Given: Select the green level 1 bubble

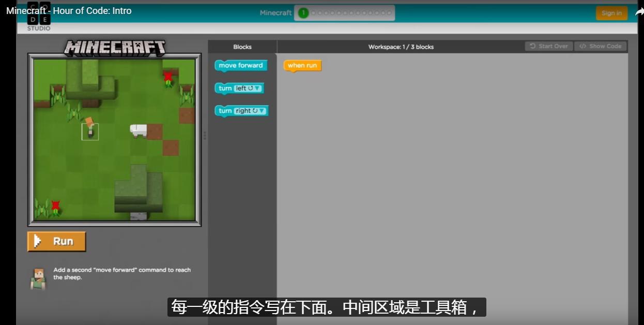Looking at the screenshot, I should [x=303, y=12].
